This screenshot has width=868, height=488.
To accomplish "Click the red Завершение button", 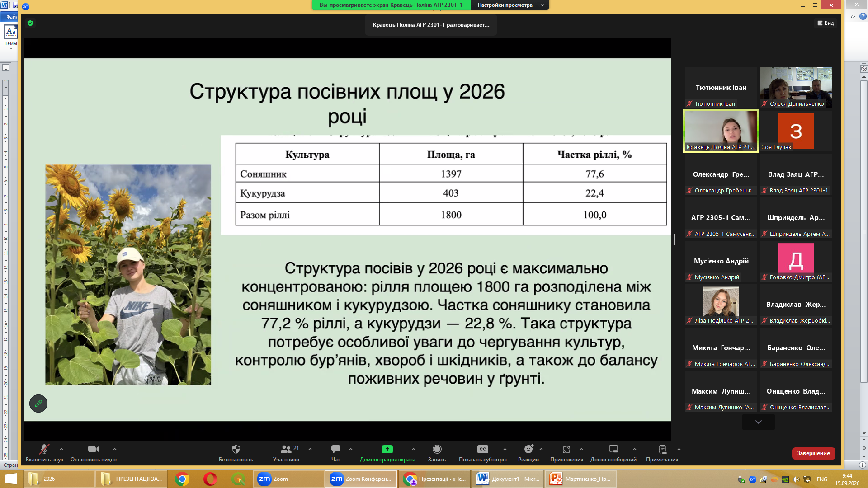I will pyautogui.click(x=813, y=453).
